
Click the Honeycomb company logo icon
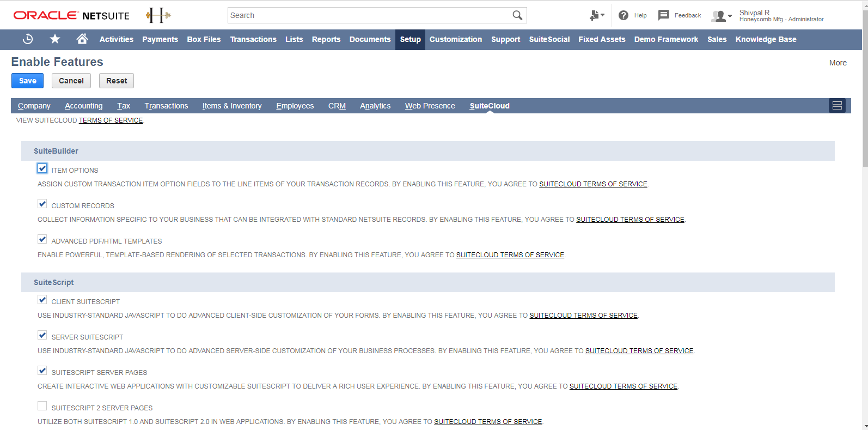(158, 15)
